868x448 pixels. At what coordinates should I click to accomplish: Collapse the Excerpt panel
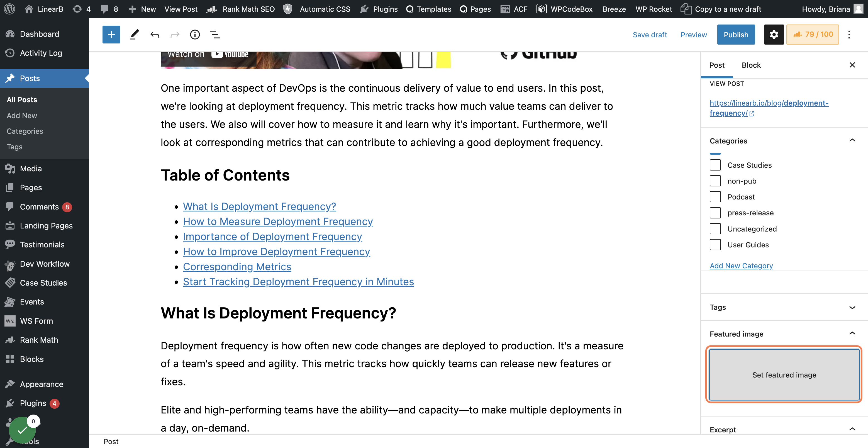click(852, 429)
